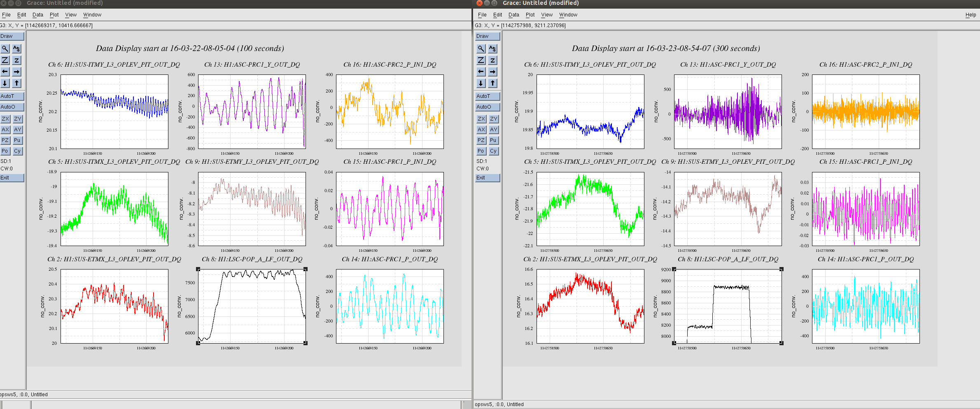Image resolution: width=980 pixels, height=409 pixels.
Task: Click ZY zoom Y-axis button in left window
Action: [17, 119]
